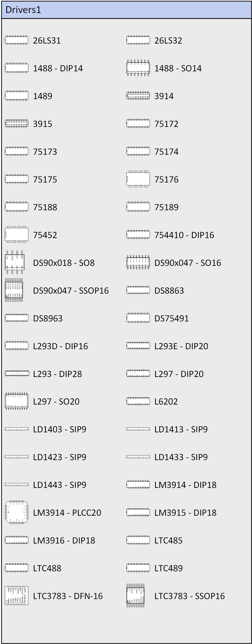Click the 1488 - SO14 package icon
252x644 pixels.
[138, 68]
